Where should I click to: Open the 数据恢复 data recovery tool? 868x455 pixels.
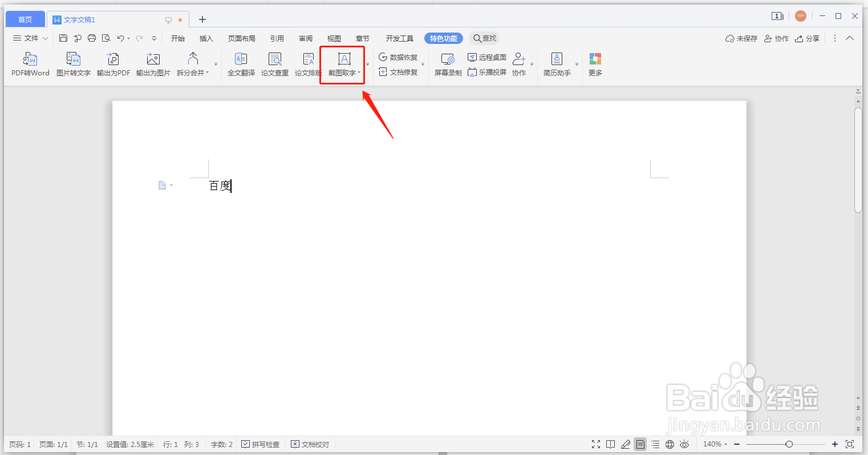[399, 57]
